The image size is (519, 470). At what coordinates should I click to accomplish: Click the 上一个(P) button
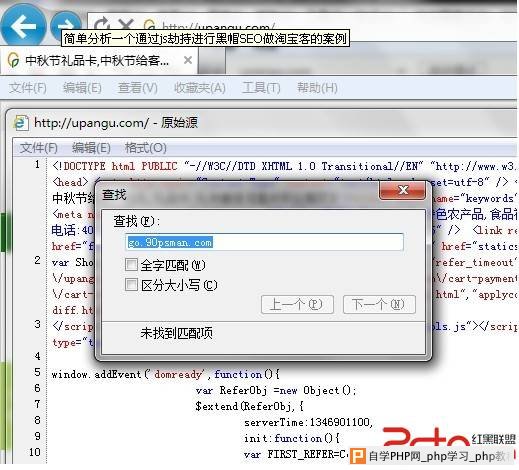[x=297, y=304]
